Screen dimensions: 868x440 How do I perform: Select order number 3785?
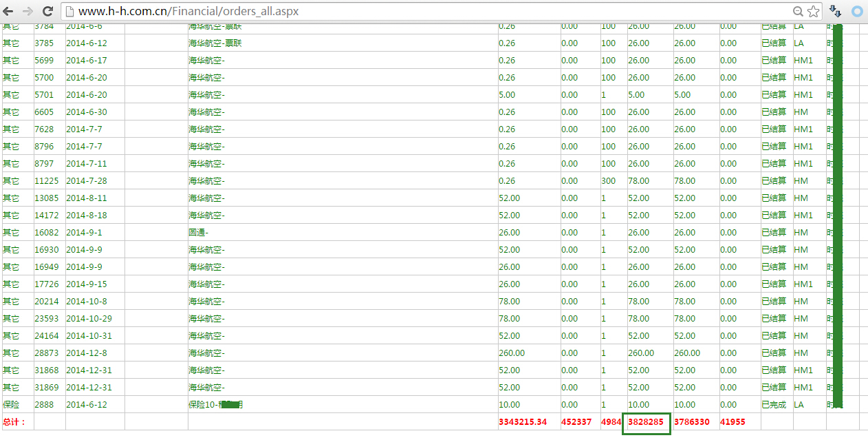coord(44,43)
